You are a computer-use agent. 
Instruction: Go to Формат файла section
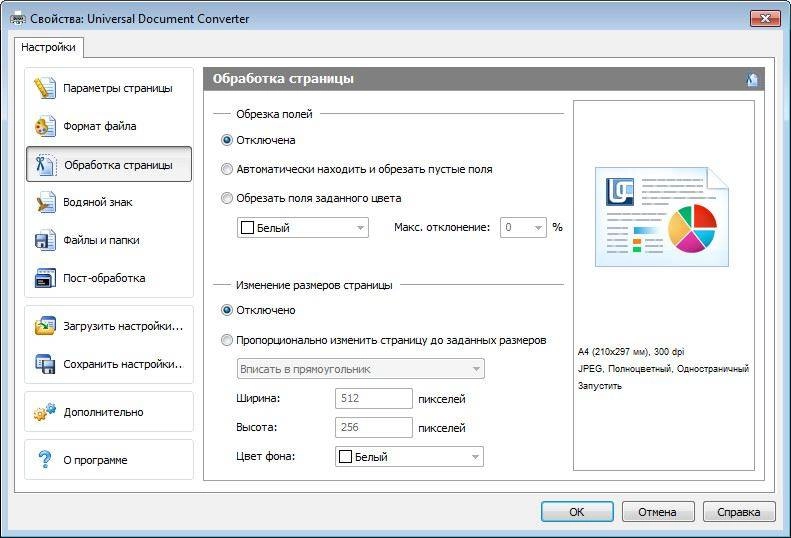click(x=109, y=126)
